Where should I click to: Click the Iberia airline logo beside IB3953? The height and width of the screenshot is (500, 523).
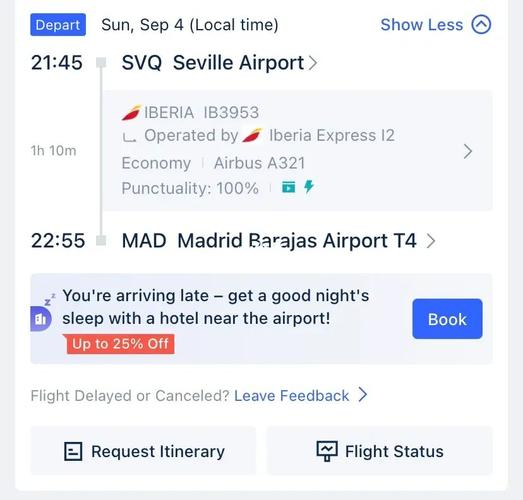[131, 112]
